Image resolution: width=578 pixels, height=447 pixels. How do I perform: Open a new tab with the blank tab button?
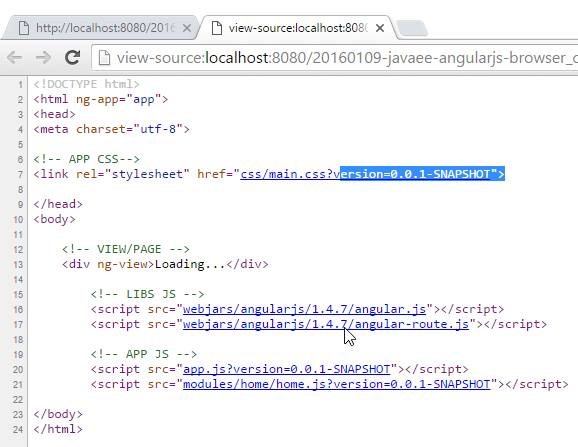pyautogui.click(x=412, y=28)
